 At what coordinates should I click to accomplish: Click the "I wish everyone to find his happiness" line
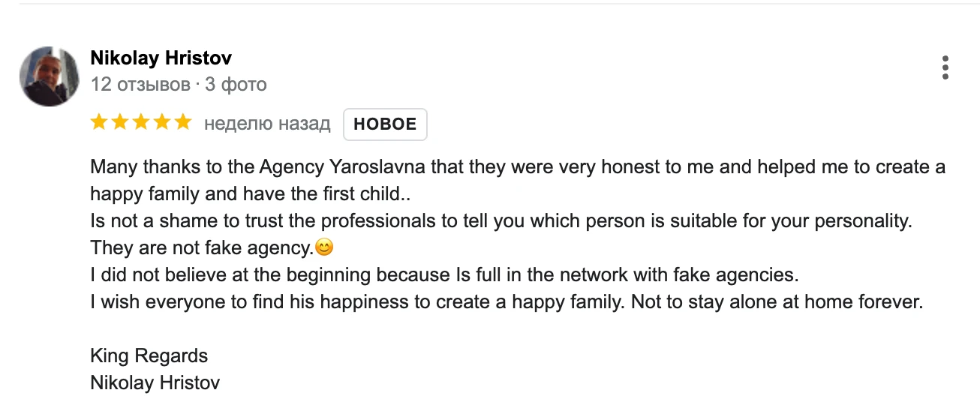505,302
